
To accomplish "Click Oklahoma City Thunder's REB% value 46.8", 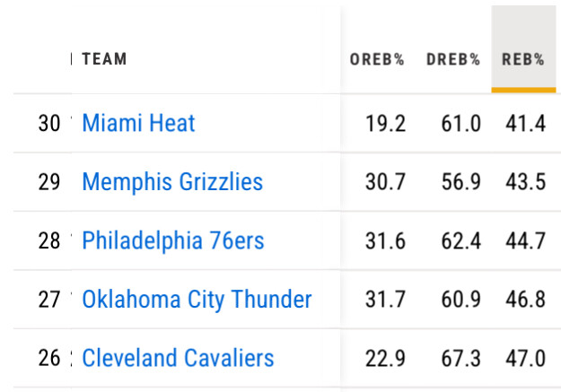I will [526, 300].
